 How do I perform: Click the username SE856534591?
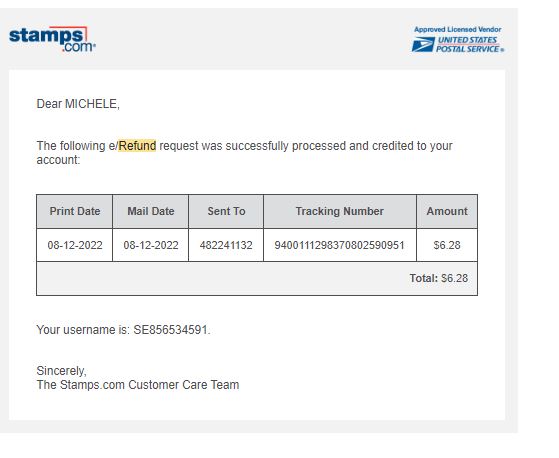click(170, 330)
